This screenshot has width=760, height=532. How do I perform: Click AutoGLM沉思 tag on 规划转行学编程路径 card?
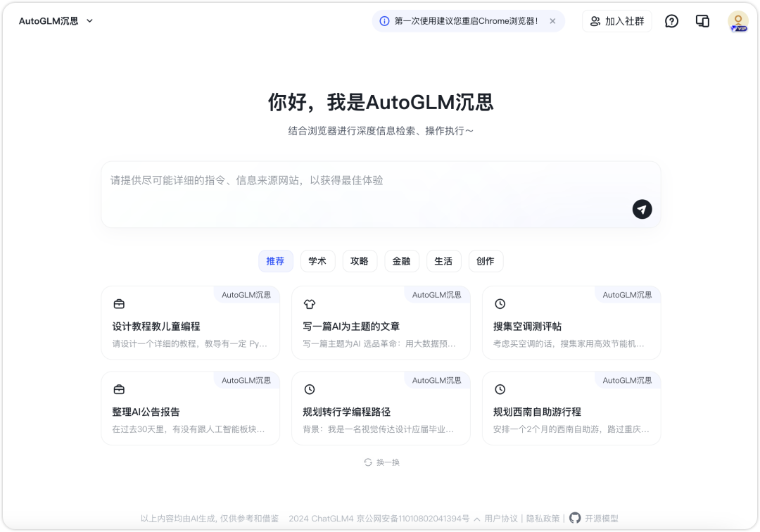437,380
